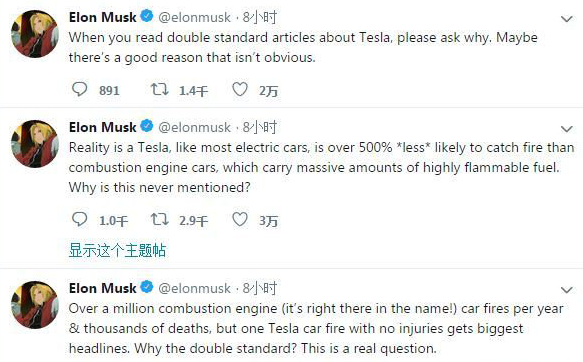Click the first tweet's profile avatar
This screenshot has width=583, height=362.
pyautogui.click(x=35, y=34)
